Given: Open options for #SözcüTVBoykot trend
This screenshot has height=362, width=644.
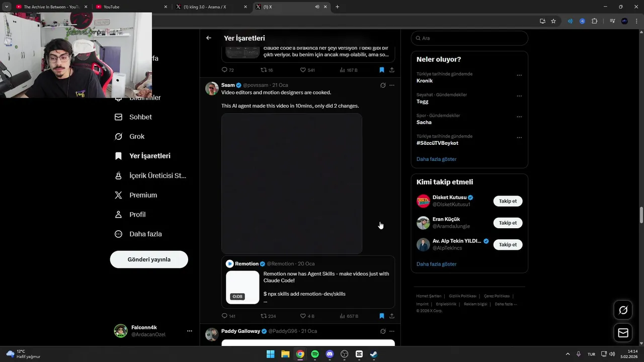Looking at the screenshot, I should click(x=519, y=138).
